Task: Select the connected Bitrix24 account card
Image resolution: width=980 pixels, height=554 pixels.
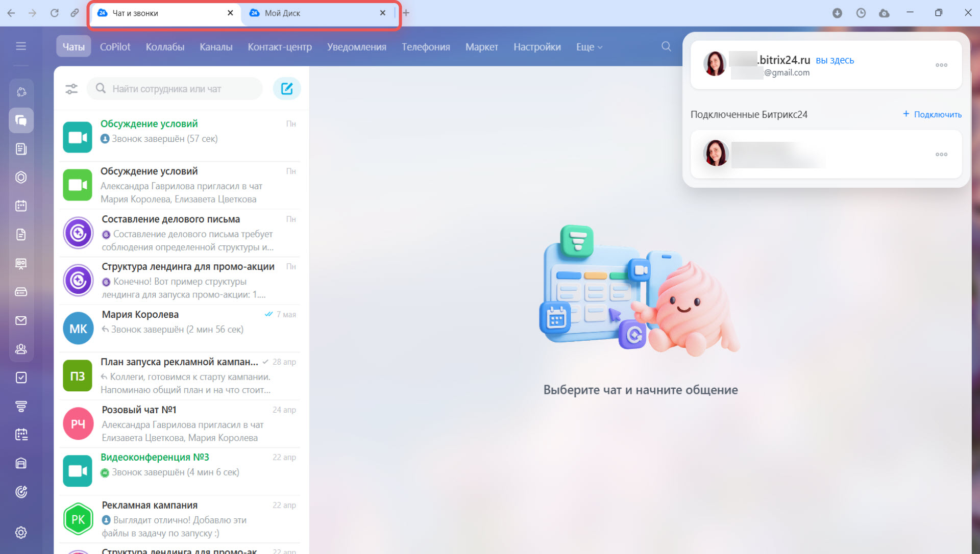Action: pyautogui.click(x=826, y=154)
